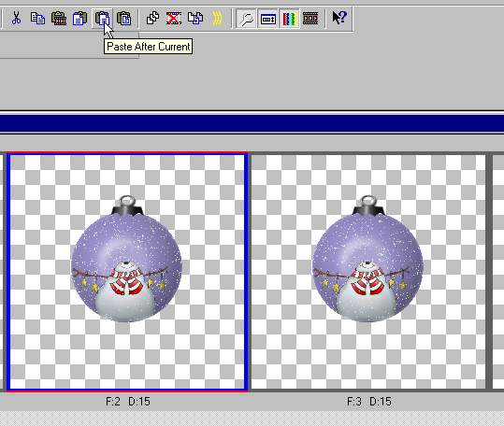Screen dimensions: 504x426
Task: Click the stacked pages duplicate frames icon
Action: (152, 19)
